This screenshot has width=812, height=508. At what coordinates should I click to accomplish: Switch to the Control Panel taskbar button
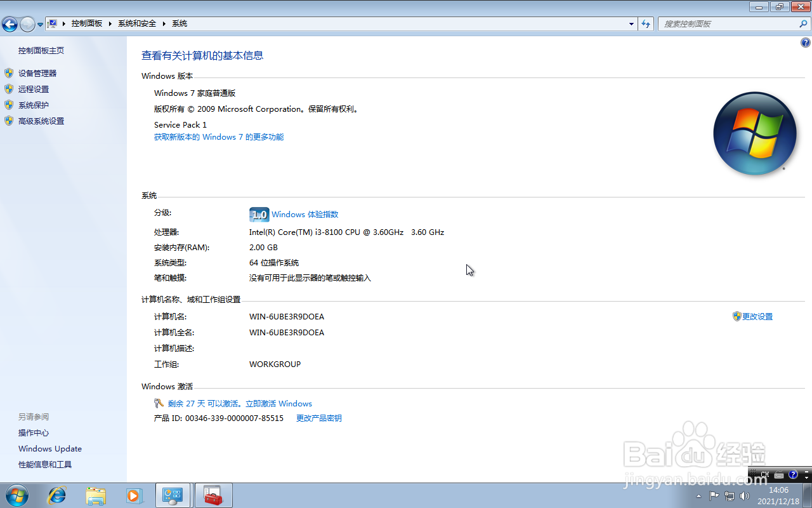173,495
